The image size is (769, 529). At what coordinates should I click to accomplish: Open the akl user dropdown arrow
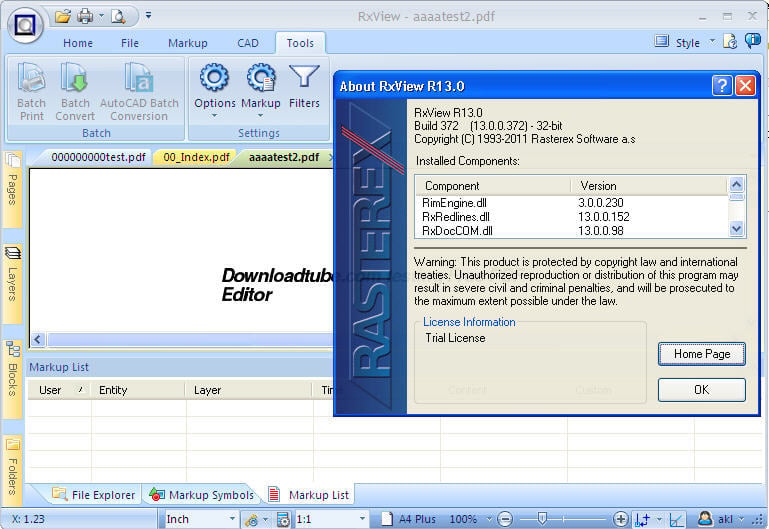[x=741, y=519]
